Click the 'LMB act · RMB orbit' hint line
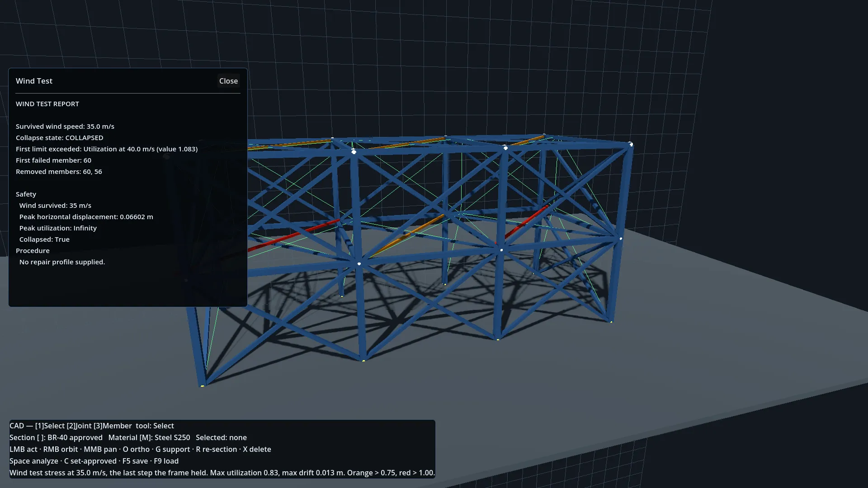 (x=140, y=449)
